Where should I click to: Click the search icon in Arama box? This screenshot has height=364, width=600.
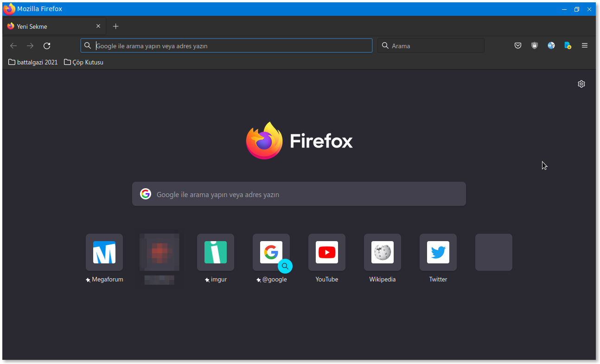point(385,45)
